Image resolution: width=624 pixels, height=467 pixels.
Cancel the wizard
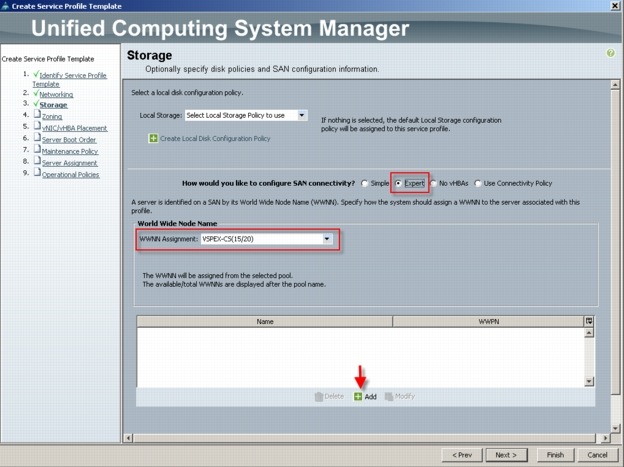[597, 455]
